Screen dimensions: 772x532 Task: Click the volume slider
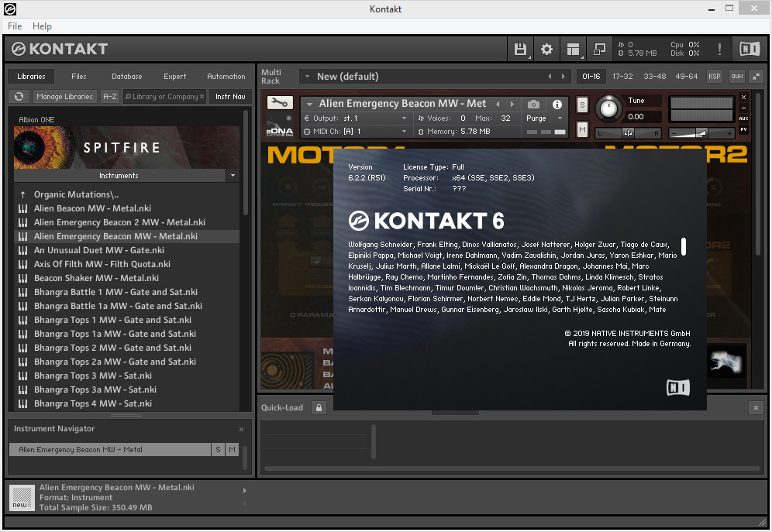coord(701,132)
